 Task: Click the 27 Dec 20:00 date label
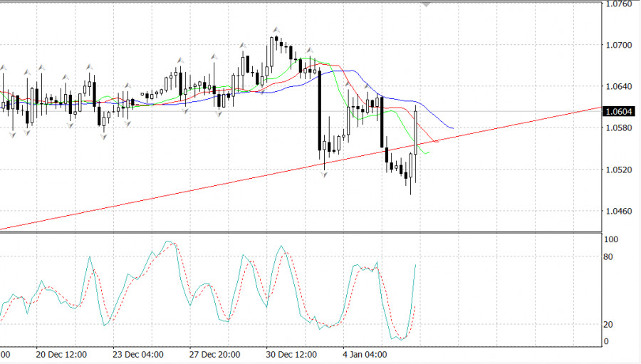214,354
